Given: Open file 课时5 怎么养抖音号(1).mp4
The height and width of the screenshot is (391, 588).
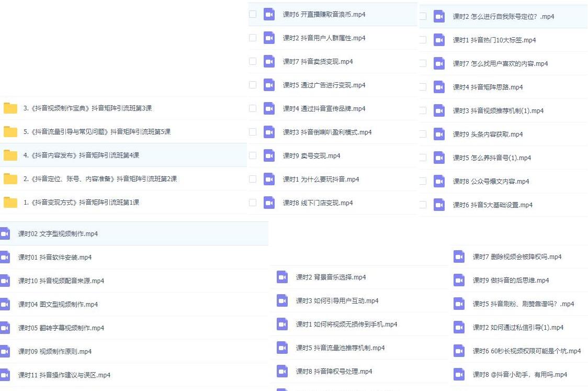Looking at the screenshot, I should point(492,158).
